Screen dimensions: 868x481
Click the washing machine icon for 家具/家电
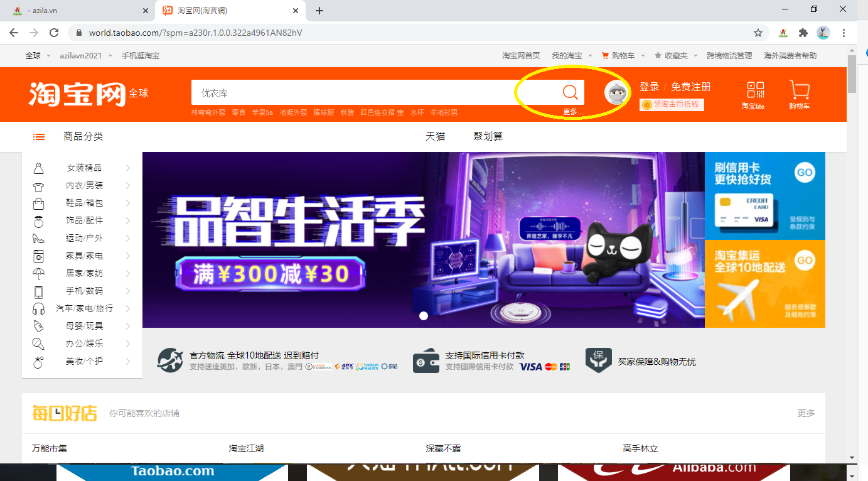38,256
